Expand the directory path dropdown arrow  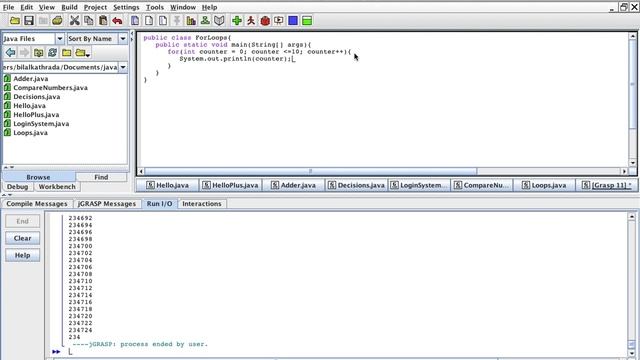point(123,67)
